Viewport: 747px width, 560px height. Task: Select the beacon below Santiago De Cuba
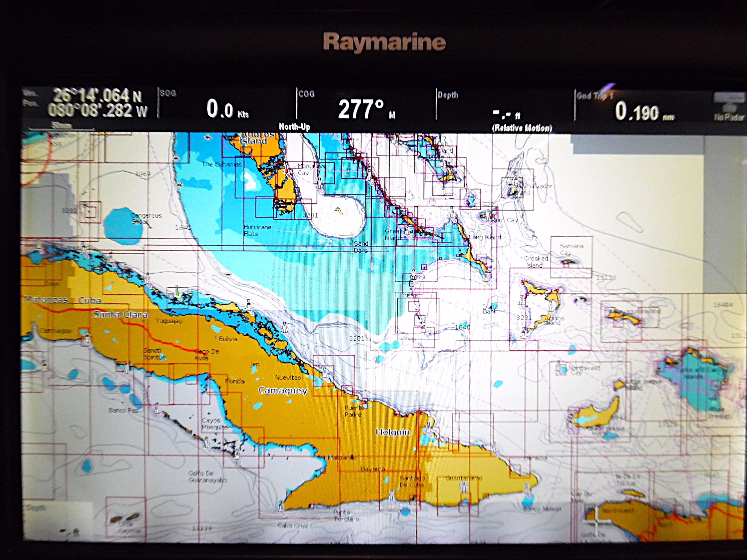click(x=392, y=495)
